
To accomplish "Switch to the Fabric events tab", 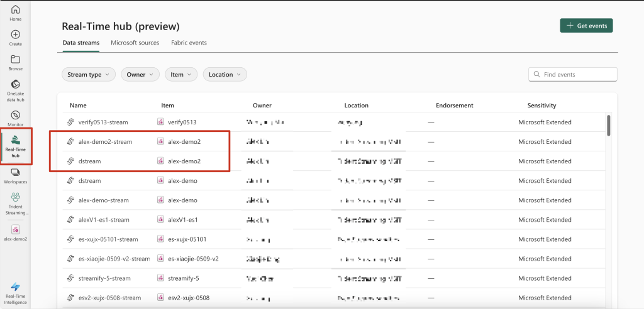I will coord(189,43).
